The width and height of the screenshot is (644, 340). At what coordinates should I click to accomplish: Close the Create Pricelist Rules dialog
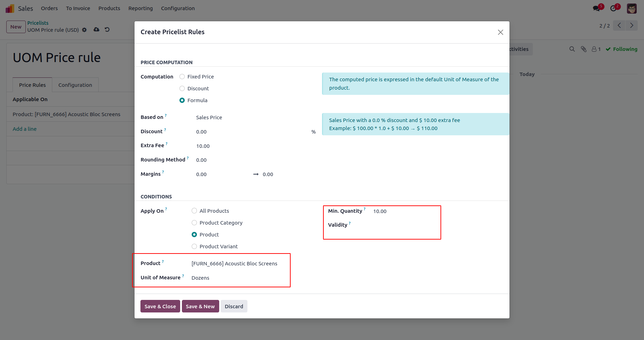pos(500,32)
